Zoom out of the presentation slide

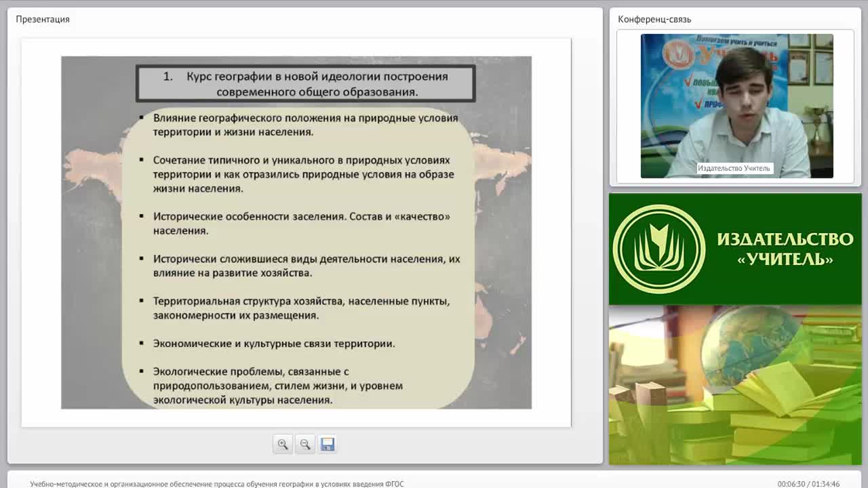tap(305, 445)
